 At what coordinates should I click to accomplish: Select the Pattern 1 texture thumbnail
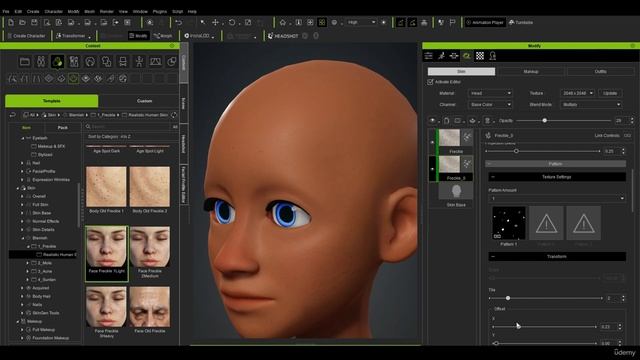coord(509,223)
